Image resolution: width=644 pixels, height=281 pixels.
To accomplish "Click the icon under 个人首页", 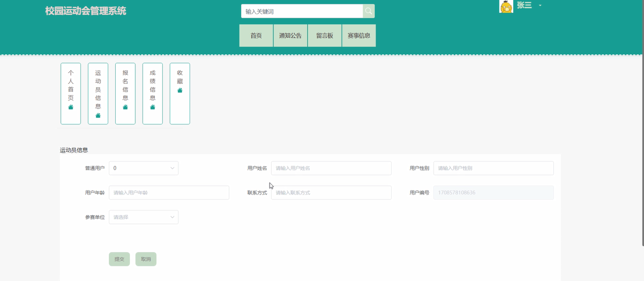I will [x=71, y=107].
